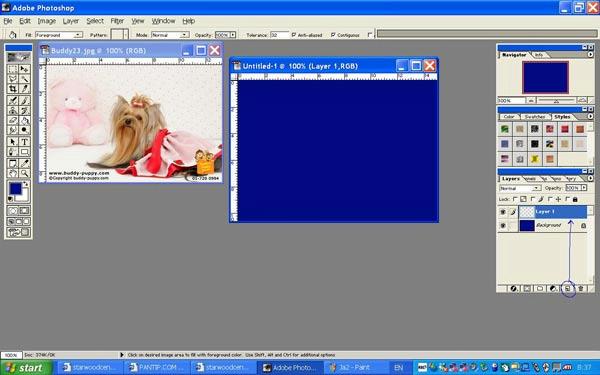The image size is (600, 375).
Task: Open the Fill Foreground dropdown
Action: 59,35
